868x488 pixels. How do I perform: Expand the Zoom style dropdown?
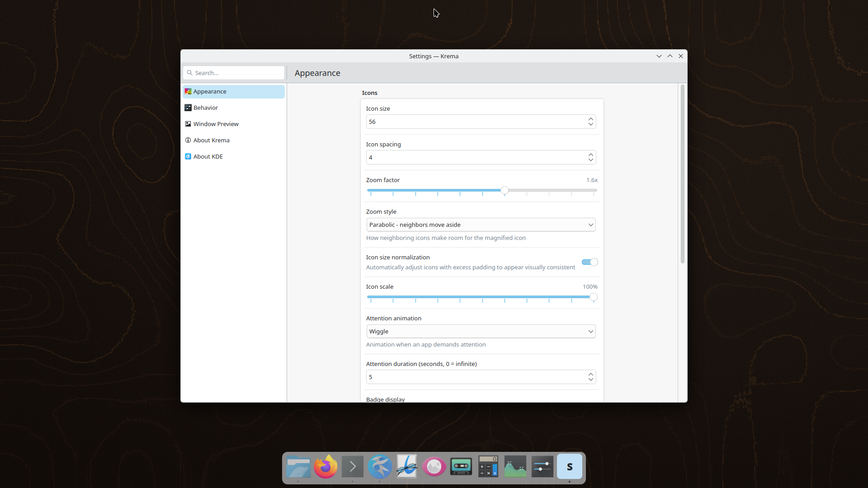481,225
